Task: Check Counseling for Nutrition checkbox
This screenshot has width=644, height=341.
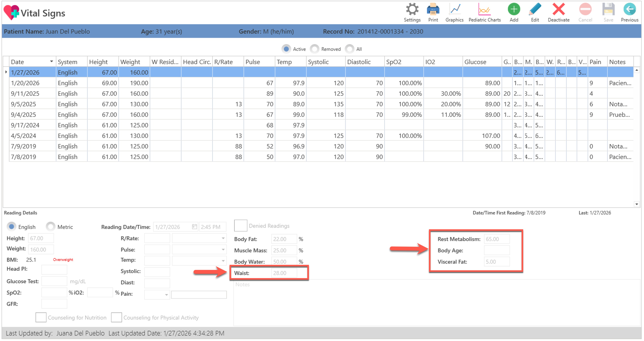Action: [x=41, y=317]
